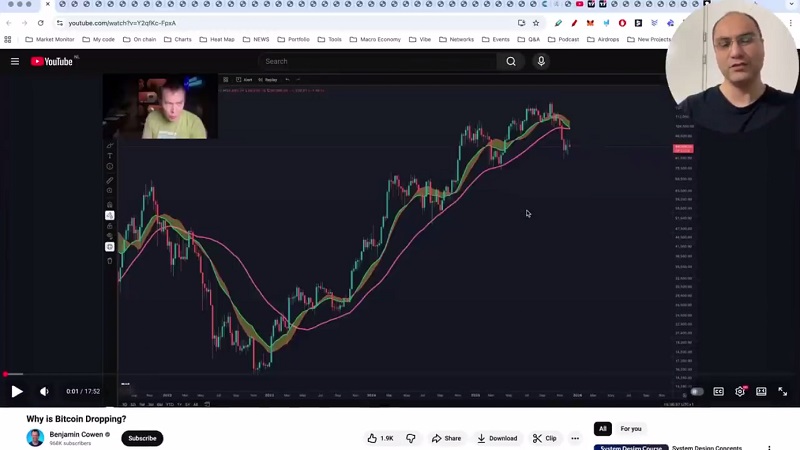Play the Bitcoin video
800x450 pixels.
click(x=16, y=391)
